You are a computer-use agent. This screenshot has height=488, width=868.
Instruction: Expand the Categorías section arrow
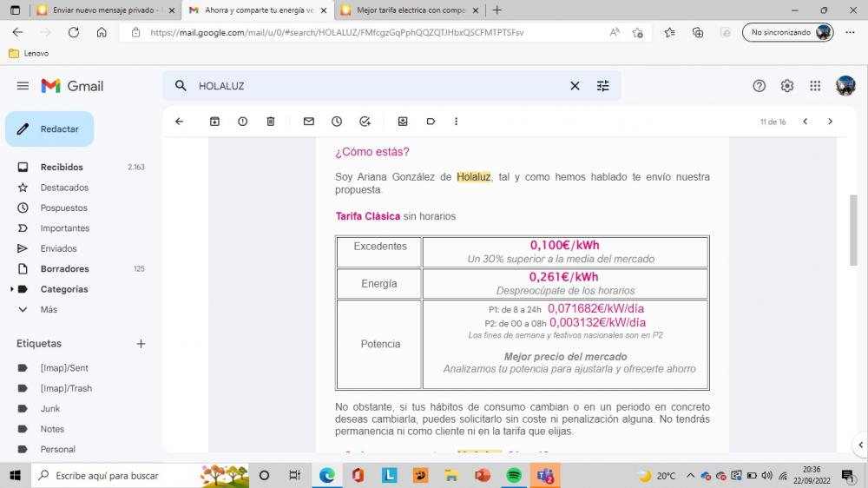point(11,289)
